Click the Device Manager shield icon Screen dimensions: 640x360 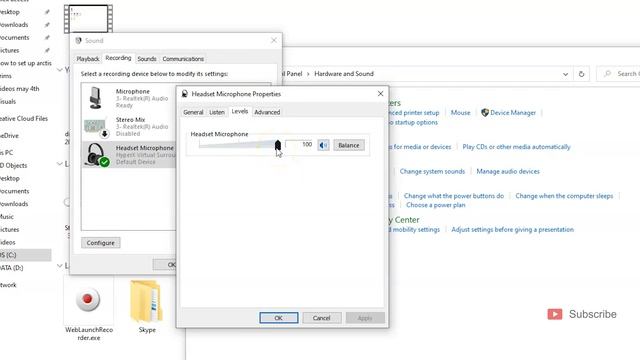click(485, 113)
